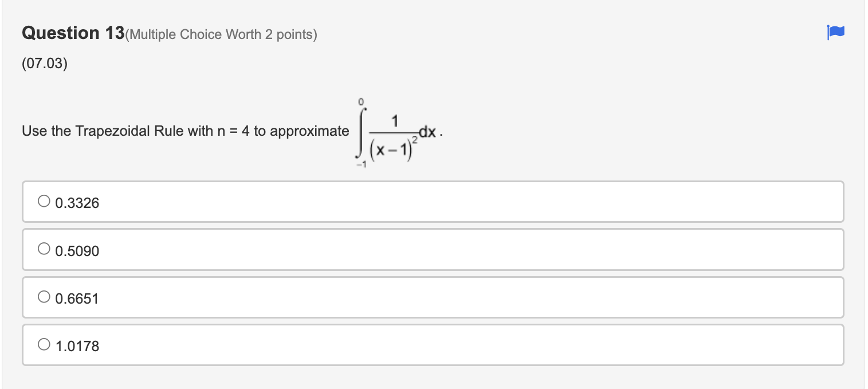The height and width of the screenshot is (389, 868).
Task: Click the answer box containing 0.6651
Action: tap(229, 297)
